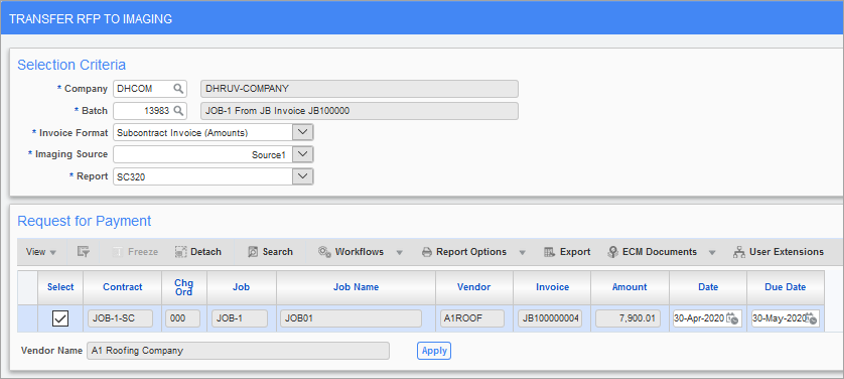This screenshot has height=379, width=844.
Task: Open Batch lookup magnifier icon
Action: tap(178, 111)
